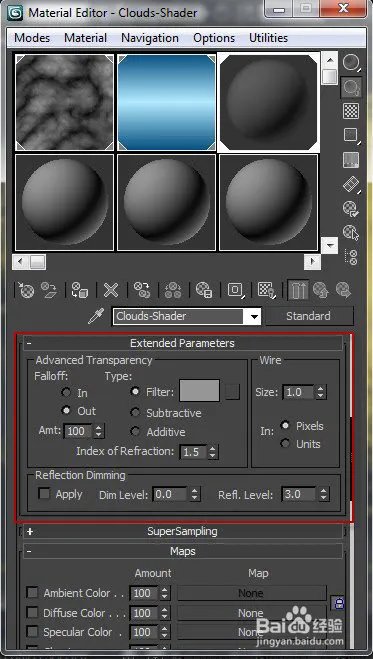Open the Navigation menu
The image size is (373, 659).
pos(150,38)
